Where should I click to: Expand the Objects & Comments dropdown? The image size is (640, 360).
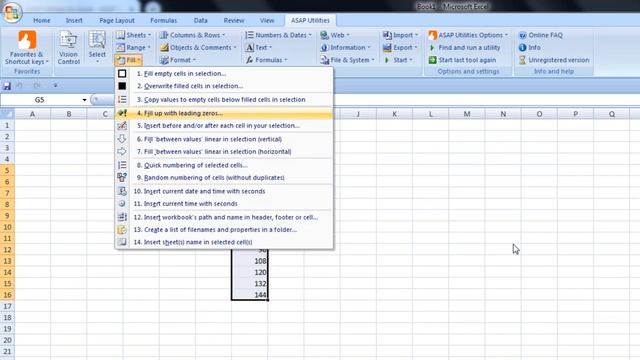(x=198, y=47)
